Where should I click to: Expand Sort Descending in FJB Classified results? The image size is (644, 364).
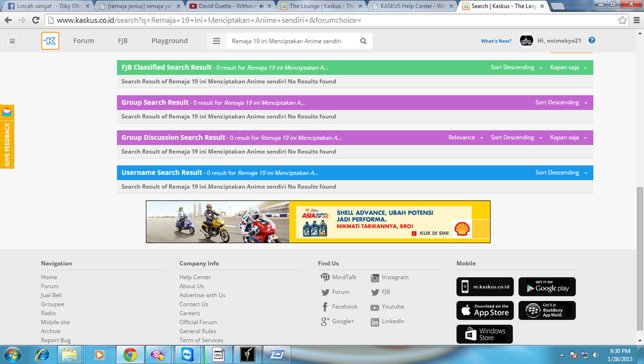click(517, 67)
